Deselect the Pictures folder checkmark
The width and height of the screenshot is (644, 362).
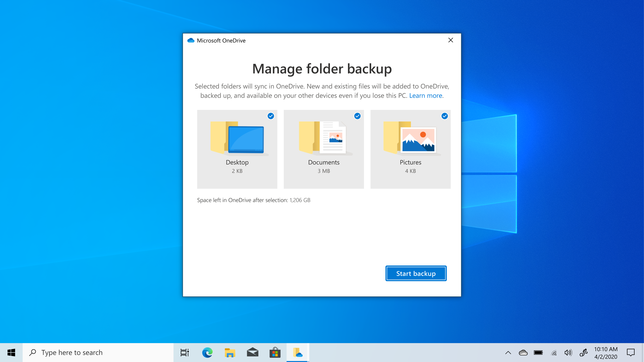(x=444, y=116)
